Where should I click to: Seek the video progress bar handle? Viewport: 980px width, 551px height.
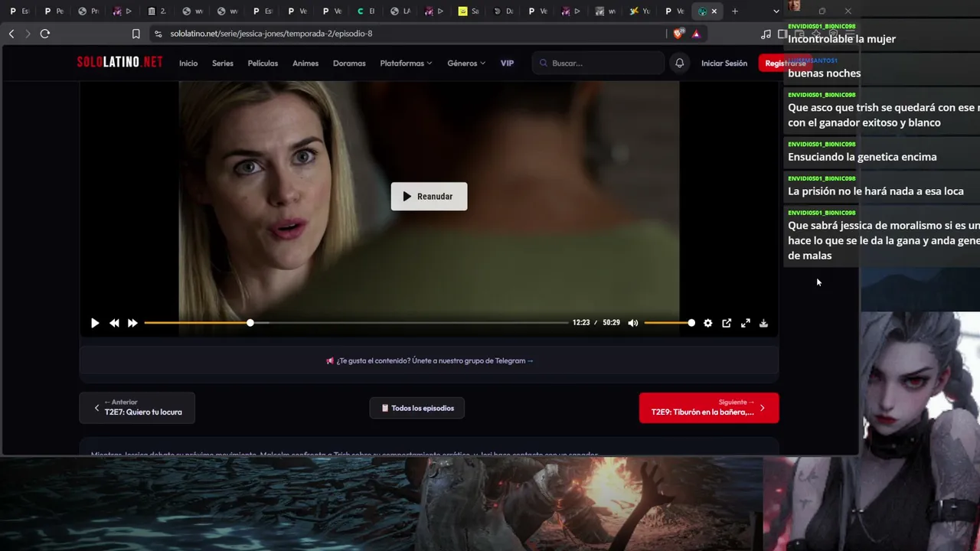tap(250, 323)
